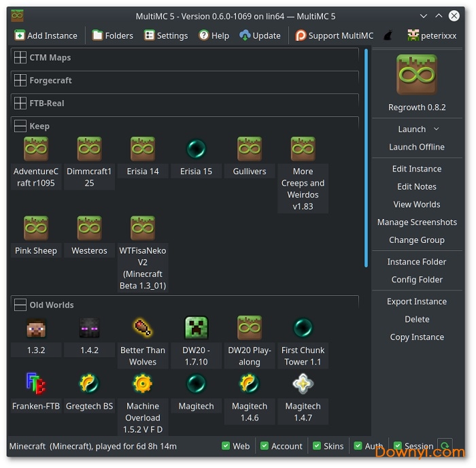The width and height of the screenshot is (476, 468).
Task: Click the Franken-FTB instance icon
Action: pos(36,384)
